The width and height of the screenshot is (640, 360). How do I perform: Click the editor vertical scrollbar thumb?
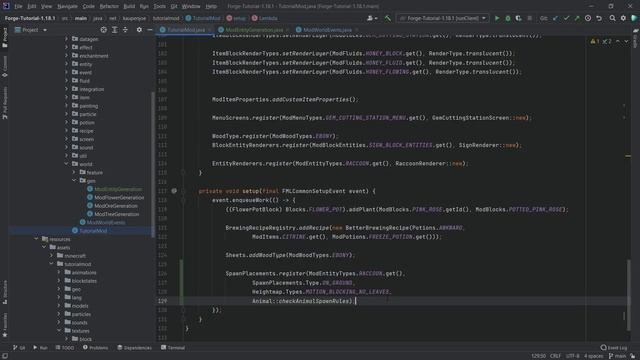pos(629,294)
